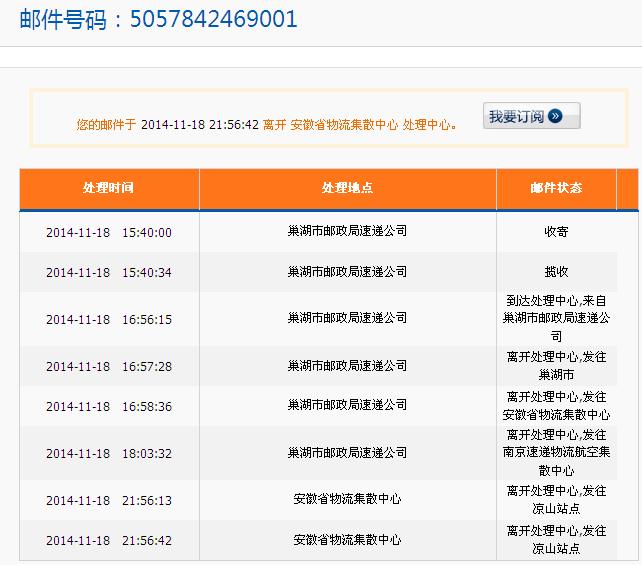Select the time 2014-11-18 15:40:34
Screen dimensions: 642x565
(109, 272)
